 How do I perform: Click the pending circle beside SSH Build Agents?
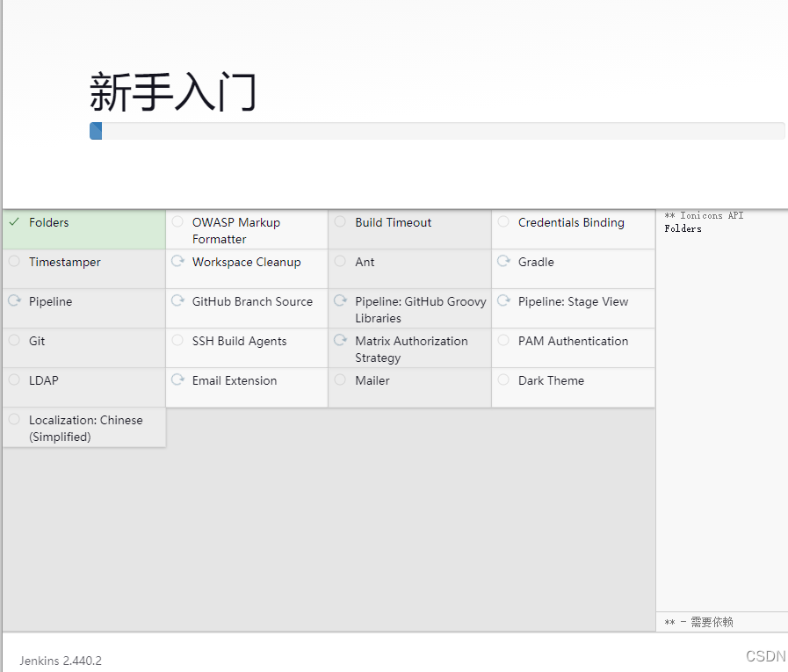pos(177,340)
